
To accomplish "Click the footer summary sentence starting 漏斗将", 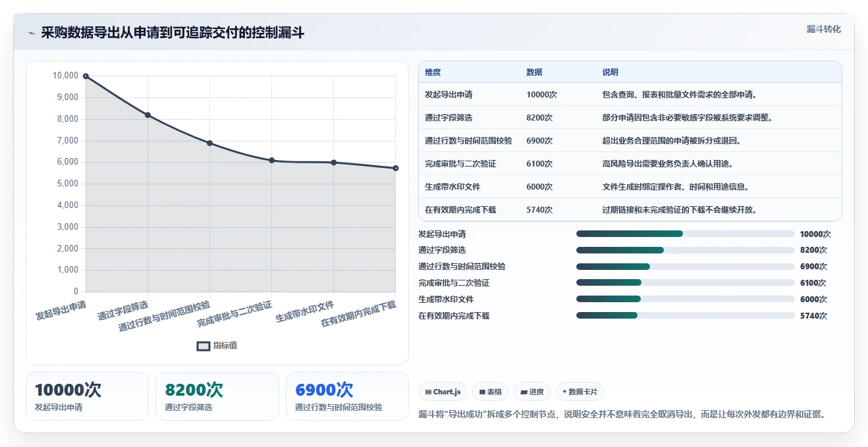I will [622, 415].
